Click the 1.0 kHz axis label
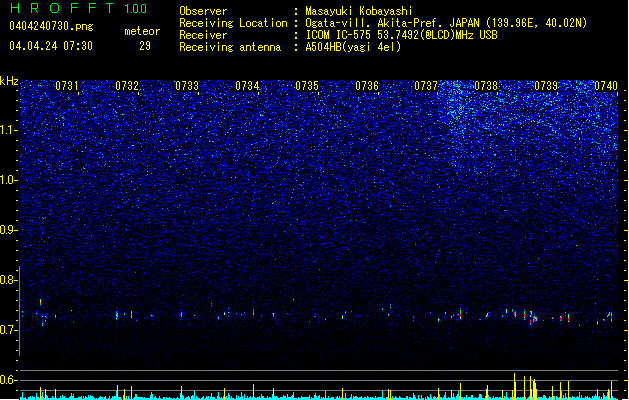Image resolution: width=629 pixels, height=400 pixels. [x=9, y=180]
